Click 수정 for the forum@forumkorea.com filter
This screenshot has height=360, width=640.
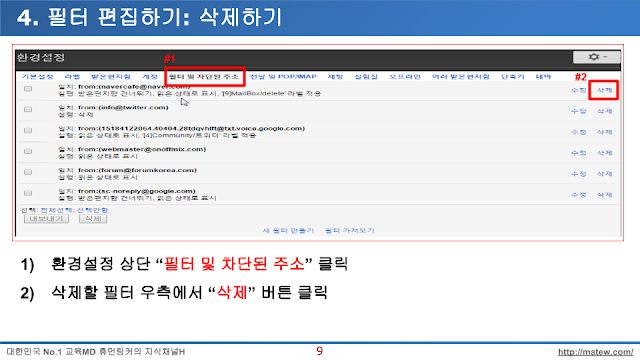click(x=579, y=174)
